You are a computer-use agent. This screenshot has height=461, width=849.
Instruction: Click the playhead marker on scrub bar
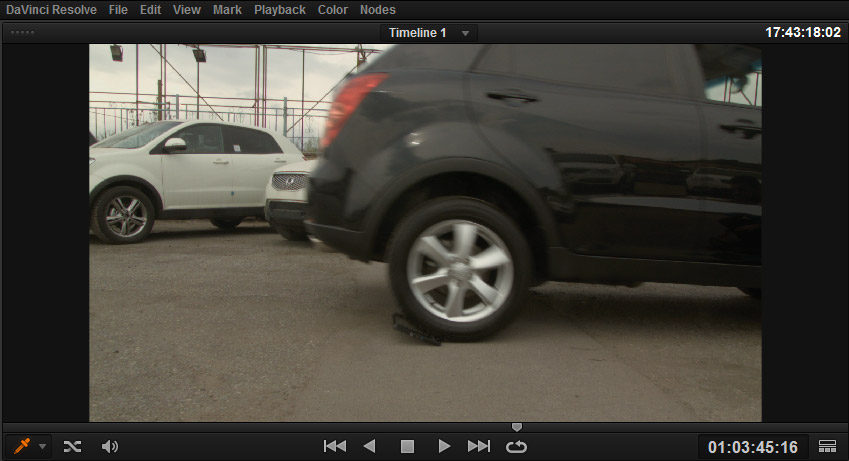[x=517, y=427]
